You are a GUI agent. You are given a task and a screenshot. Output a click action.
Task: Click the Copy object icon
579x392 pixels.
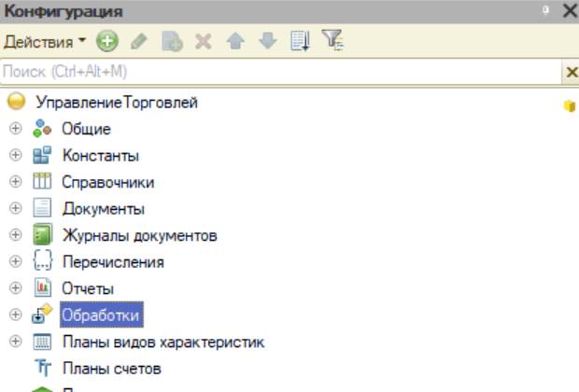tap(172, 41)
